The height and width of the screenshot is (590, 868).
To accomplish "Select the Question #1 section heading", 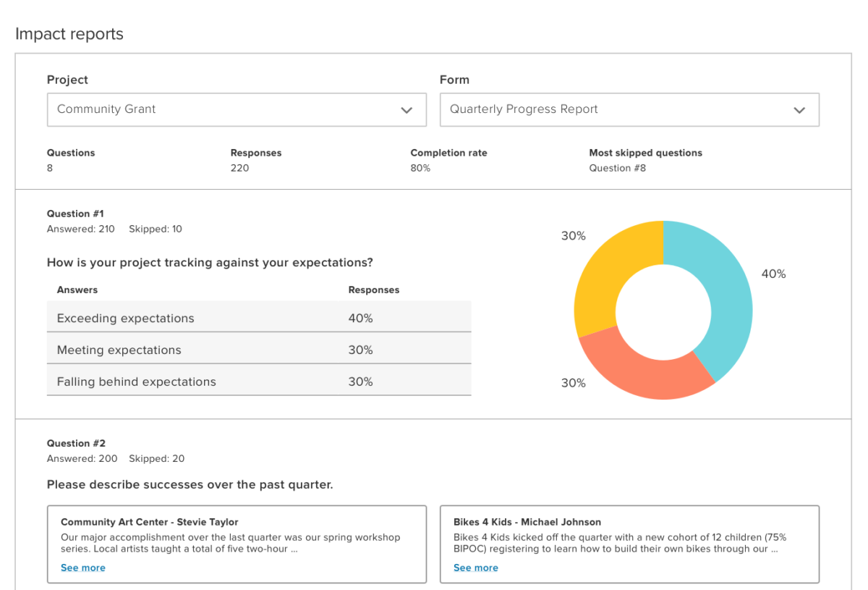I will 75,214.
